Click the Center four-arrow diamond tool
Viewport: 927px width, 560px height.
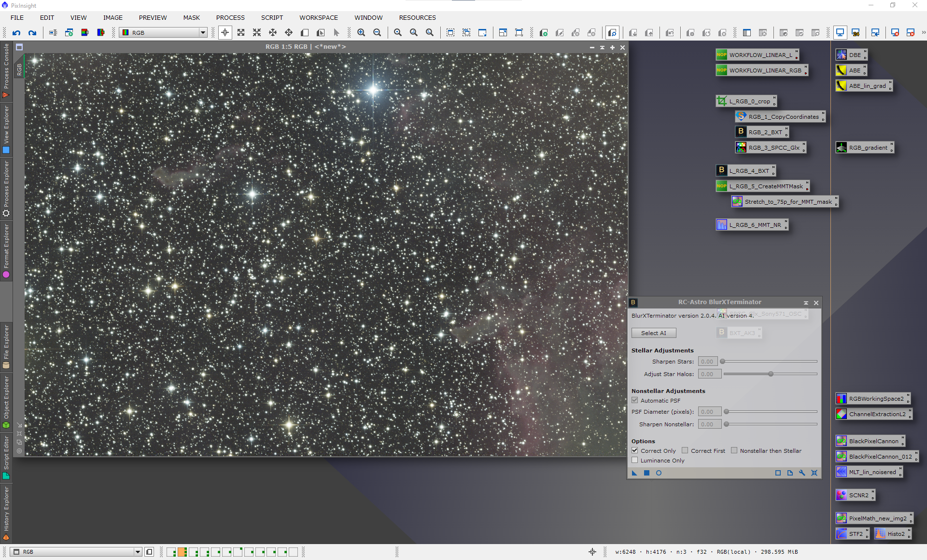pyautogui.click(x=289, y=33)
